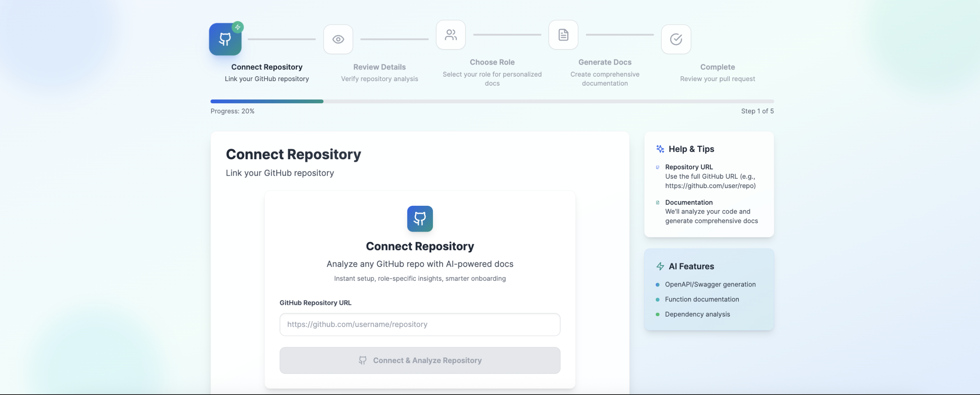
Task: Click the "Verify repository analysis" step description
Action: (x=379, y=79)
